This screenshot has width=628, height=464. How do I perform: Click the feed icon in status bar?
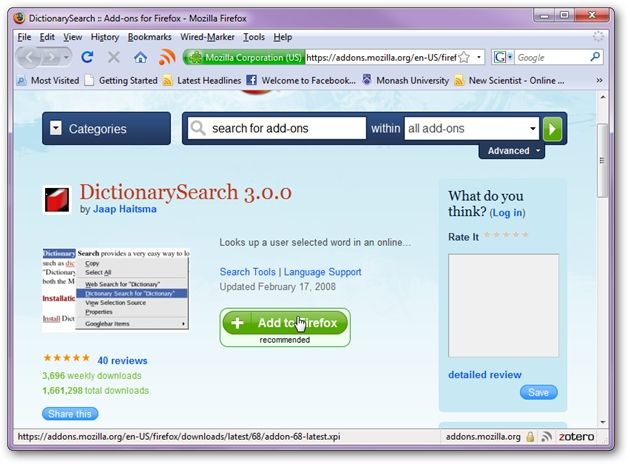[x=546, y=436]
